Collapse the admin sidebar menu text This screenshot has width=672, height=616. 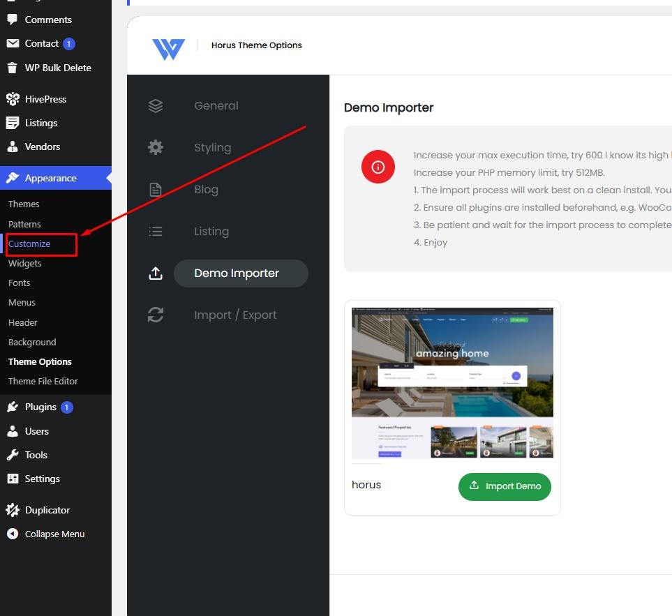click(x=55, y=534)
